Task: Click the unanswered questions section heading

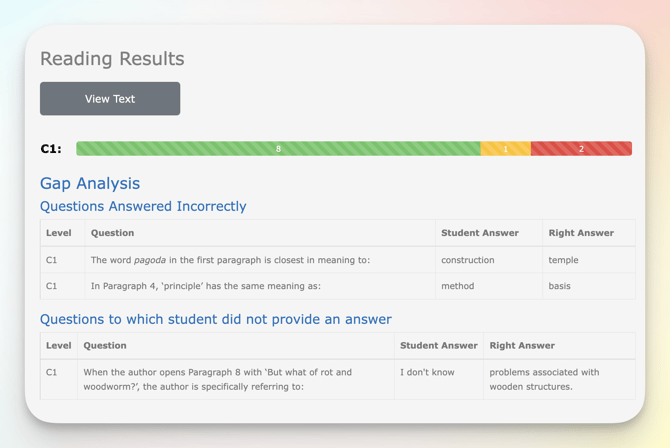Action: 215,319
